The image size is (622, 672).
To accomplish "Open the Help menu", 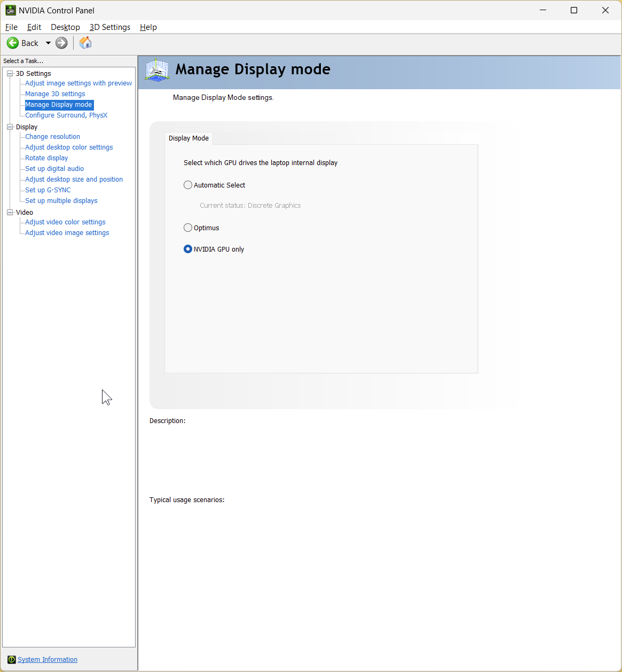I will (x=148, y=27).
